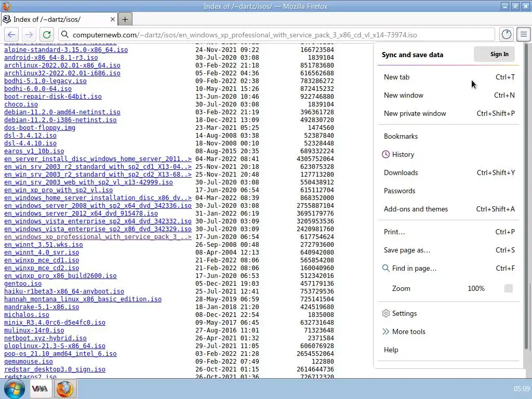Click the Find in page magnifier icon
Screen dimensions: 532x399
pos(386,269)
